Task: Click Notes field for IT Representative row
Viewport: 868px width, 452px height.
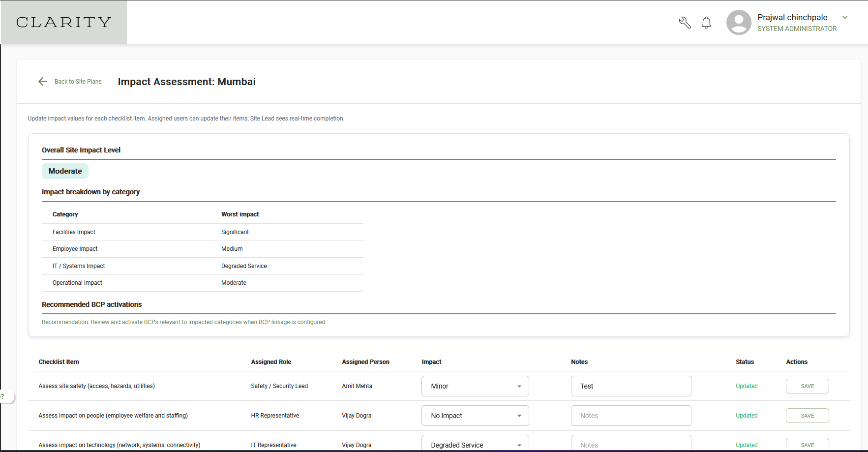Action: point(631,443)
